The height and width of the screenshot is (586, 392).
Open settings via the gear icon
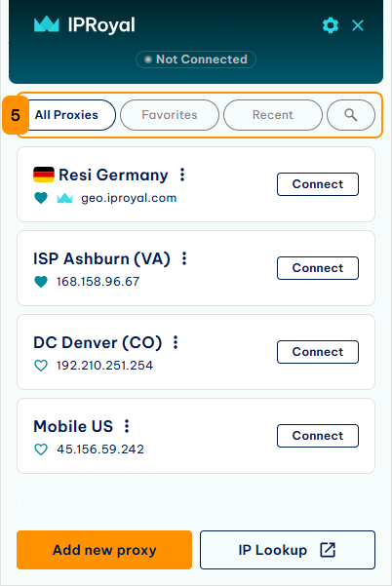point(331,25)
